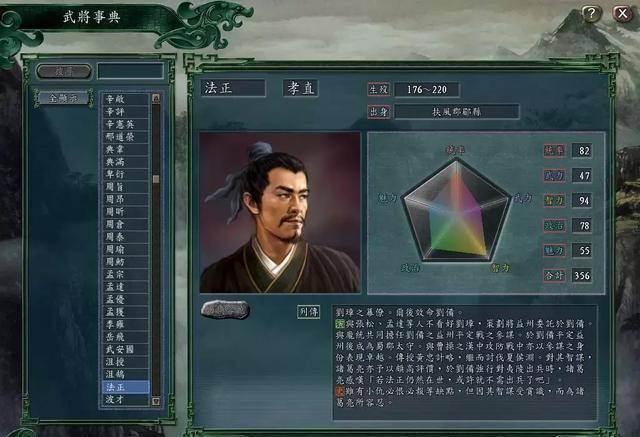Screen dimensions: 640x437
Task: Pick 孟獲 in the officer list
Action: tap(125, 312)
